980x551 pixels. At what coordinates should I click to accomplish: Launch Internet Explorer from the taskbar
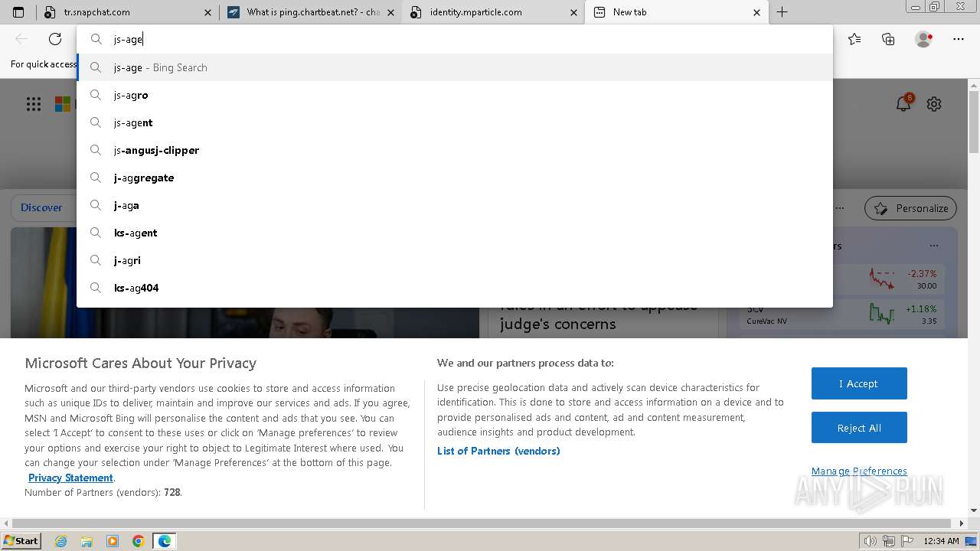(x=61, y=541)
